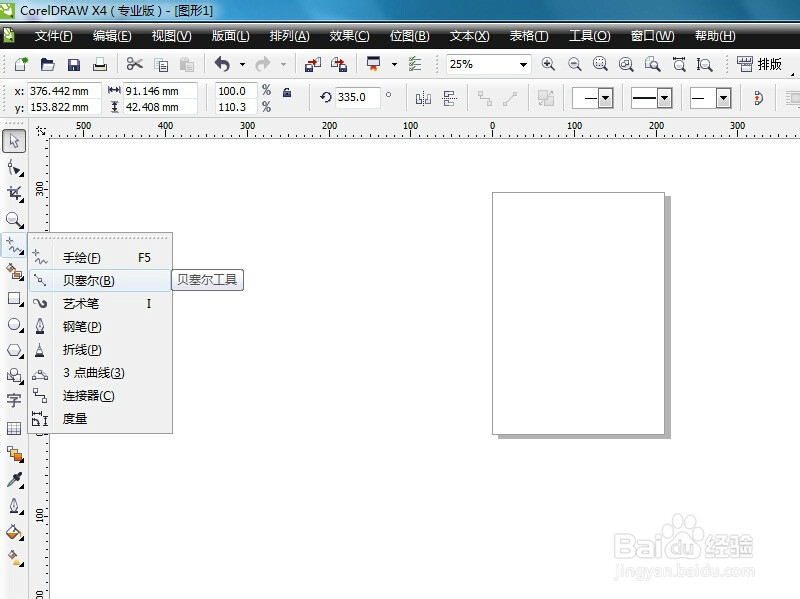Open the 效果(C) menu
This screenshot has height=599, width=800.
coord(349,36)
